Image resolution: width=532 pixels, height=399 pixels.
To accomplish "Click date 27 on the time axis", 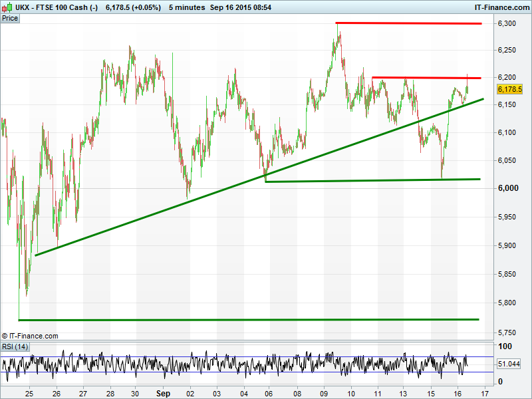I will [x=83, y=394].
